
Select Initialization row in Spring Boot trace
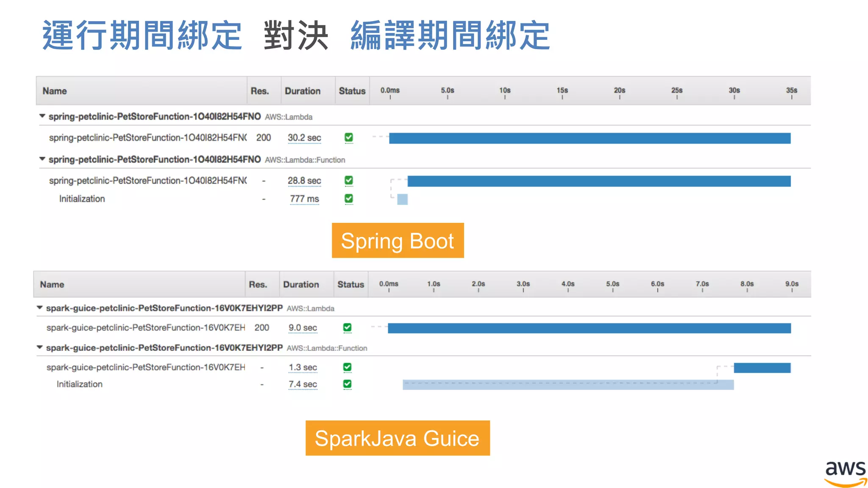424,199
